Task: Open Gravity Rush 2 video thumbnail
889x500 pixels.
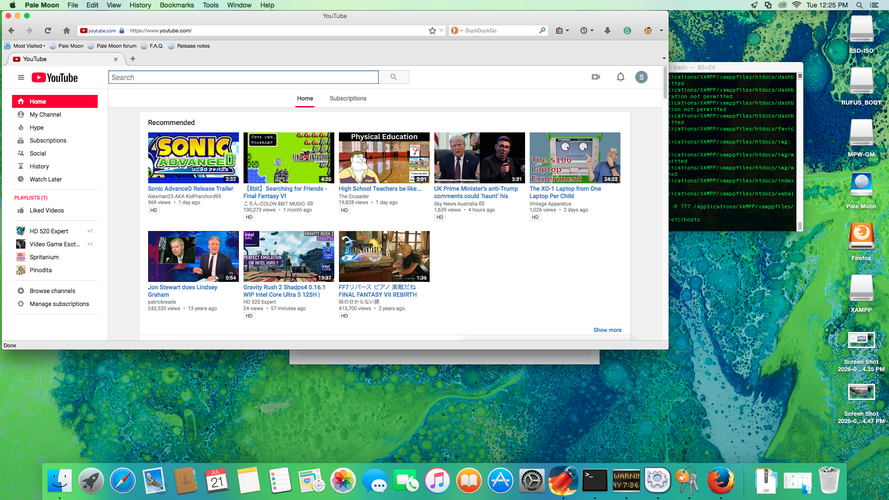Action: [x=289, y=256]
